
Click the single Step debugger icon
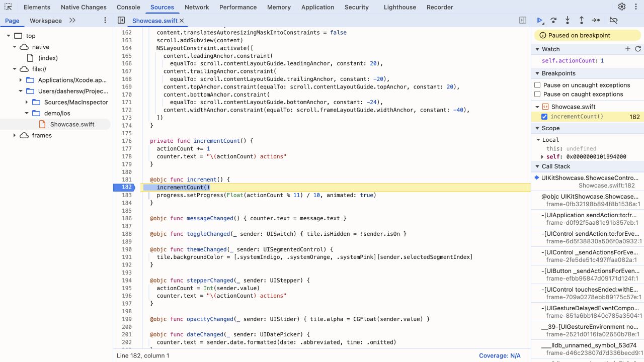[x=596, y=21]
